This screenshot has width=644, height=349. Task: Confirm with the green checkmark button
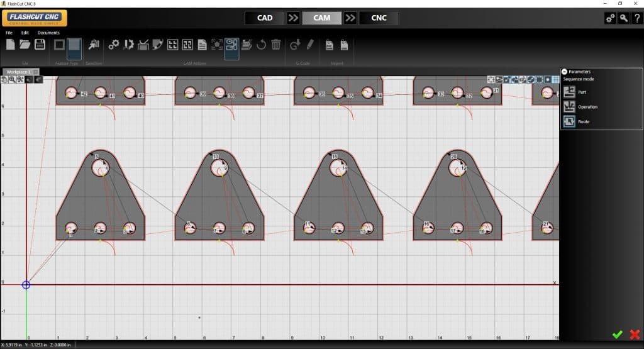(618, 335)
